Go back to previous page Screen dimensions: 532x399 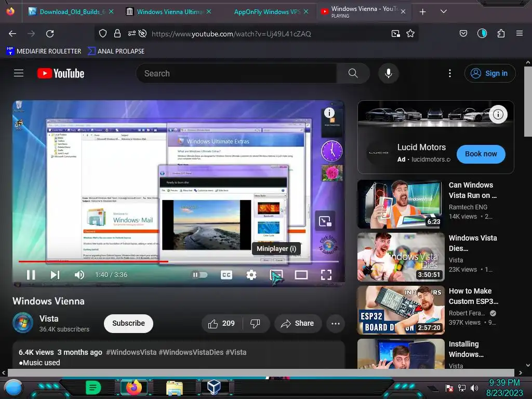coord(12,34)
